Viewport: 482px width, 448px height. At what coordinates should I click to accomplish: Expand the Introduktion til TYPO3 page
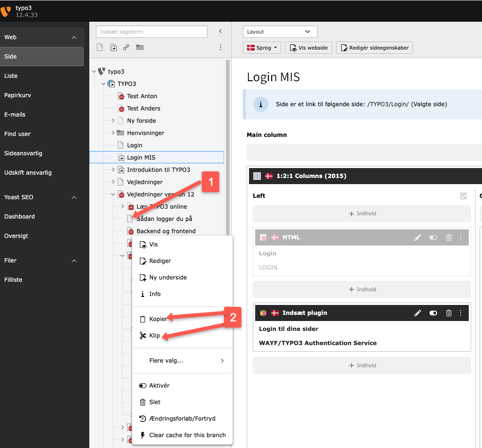[113, 170]
